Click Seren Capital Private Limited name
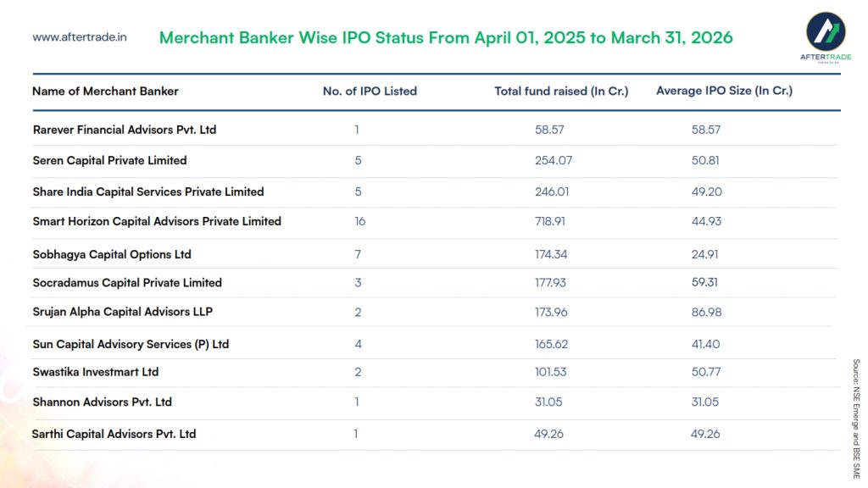 click(109, 160)
